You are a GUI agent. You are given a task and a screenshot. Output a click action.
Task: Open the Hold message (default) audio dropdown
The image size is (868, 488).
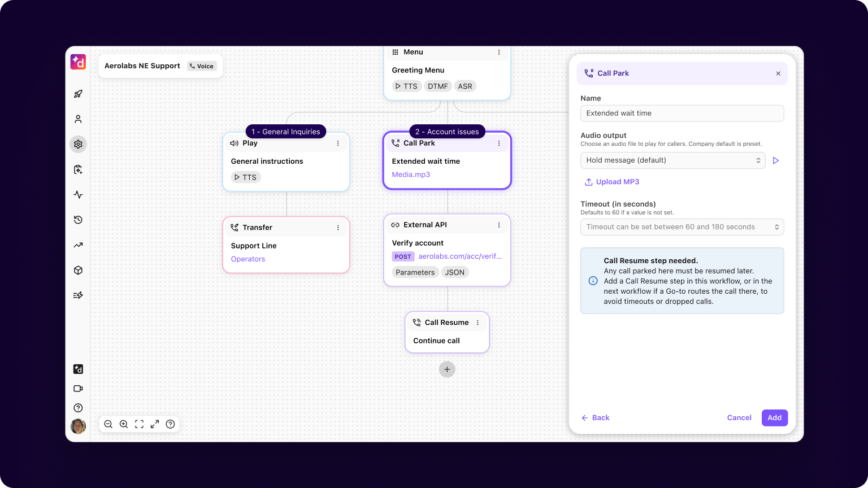(x=672, y=160)
